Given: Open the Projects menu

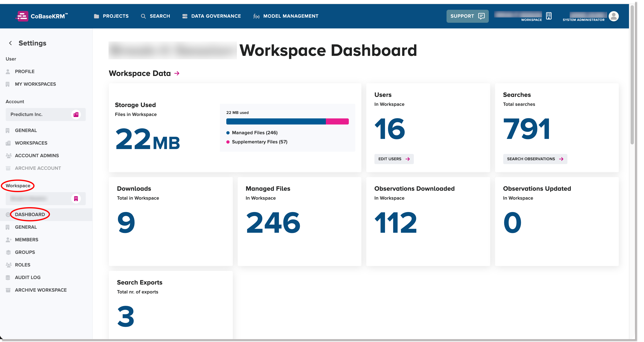Looking at the screenshot, I should point(111,16).
